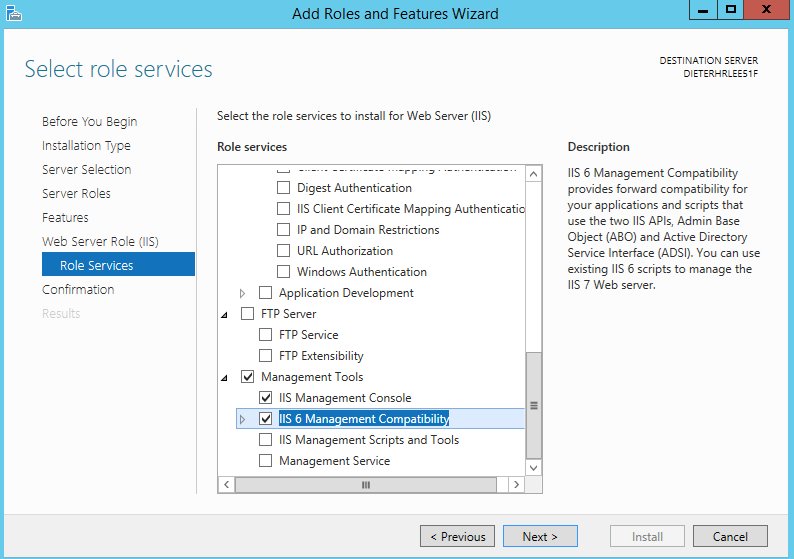
Task: Collapse the FTP Server node
Action: [x=224, y=315]
